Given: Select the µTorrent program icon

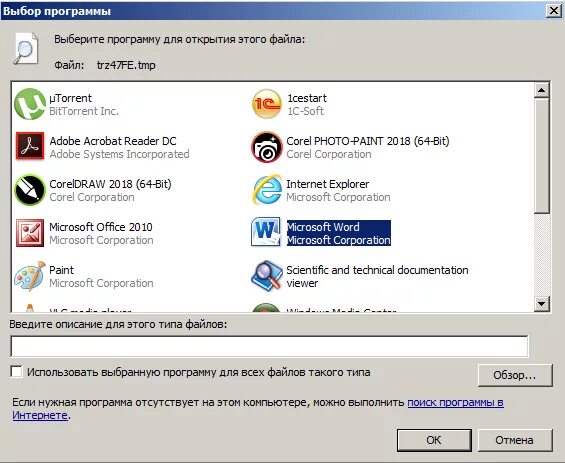Looking at the screenshot, I should [x=30, y=104].
